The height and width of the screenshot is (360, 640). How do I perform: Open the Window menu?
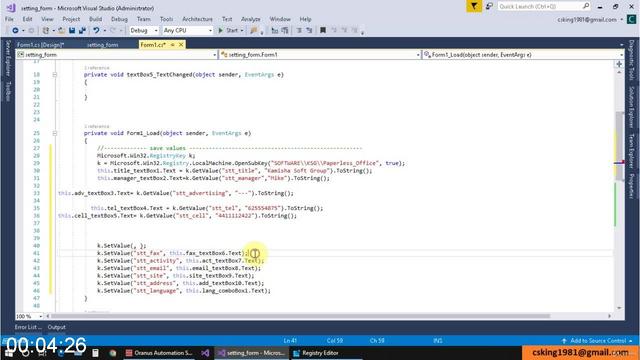click(x=280, y=19)
